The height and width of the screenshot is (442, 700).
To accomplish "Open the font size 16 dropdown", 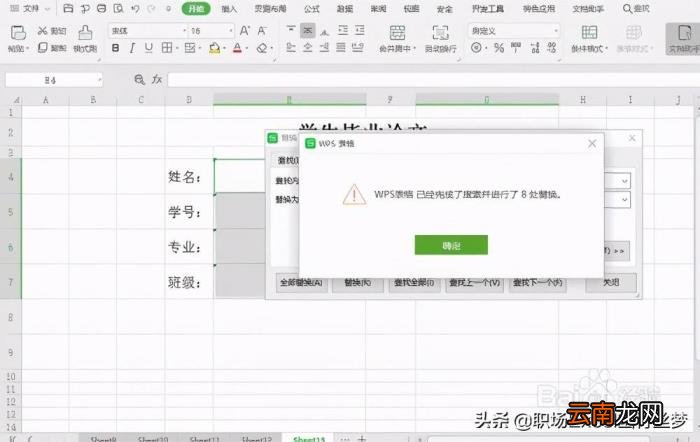I will click(230, 31).
